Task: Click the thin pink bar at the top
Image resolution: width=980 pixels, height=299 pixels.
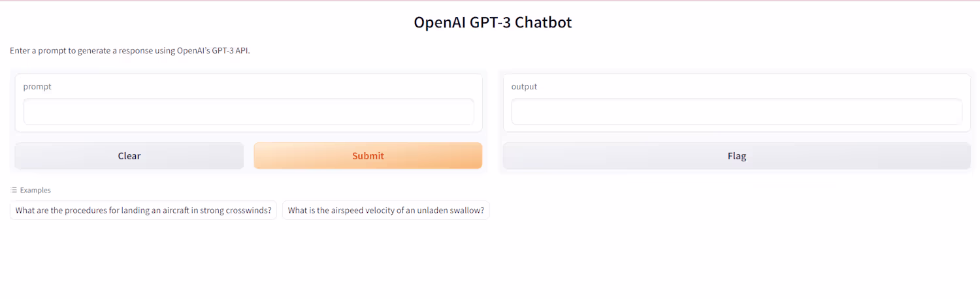Action: tap(490, 1)
